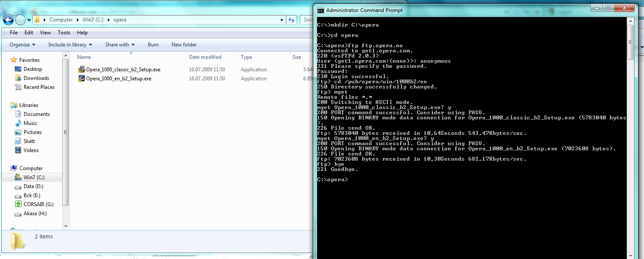
Task: Click Command Prompt scrollbar up arrow
Action: coord(630,20)
